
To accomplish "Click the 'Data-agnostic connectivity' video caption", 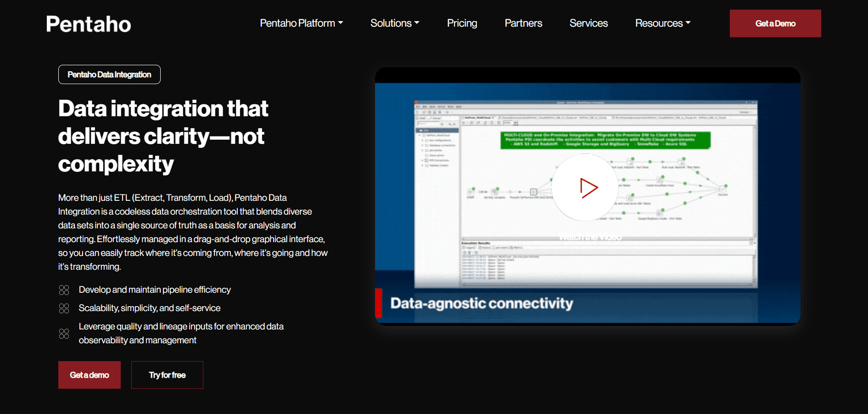I will [482, 303].
